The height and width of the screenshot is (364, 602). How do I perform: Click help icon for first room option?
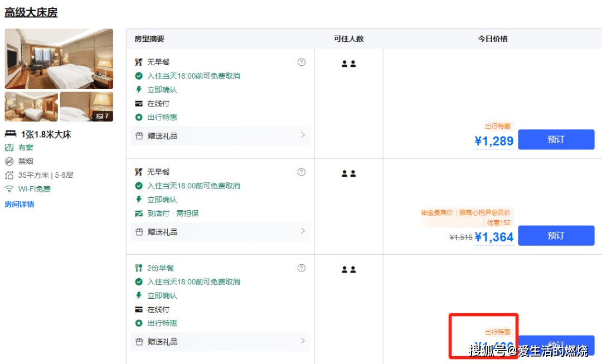[302, 62]
